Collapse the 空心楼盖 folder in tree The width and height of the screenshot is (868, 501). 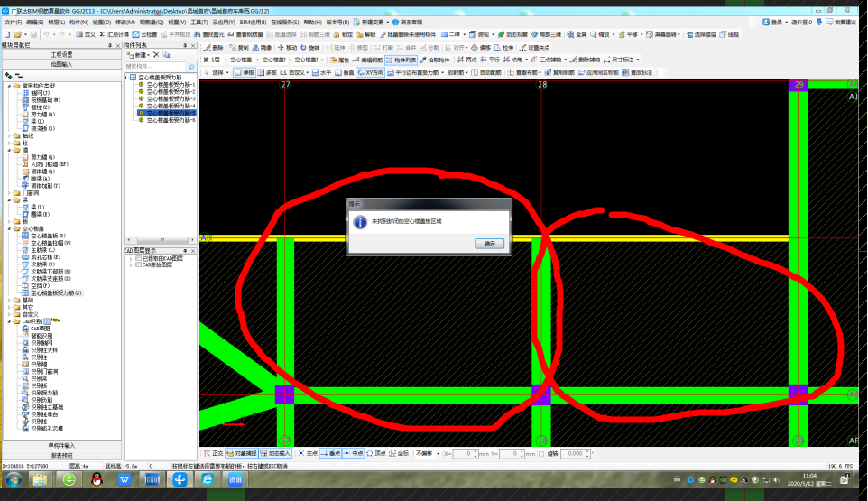pyautogui.click(x=9, y=228)
